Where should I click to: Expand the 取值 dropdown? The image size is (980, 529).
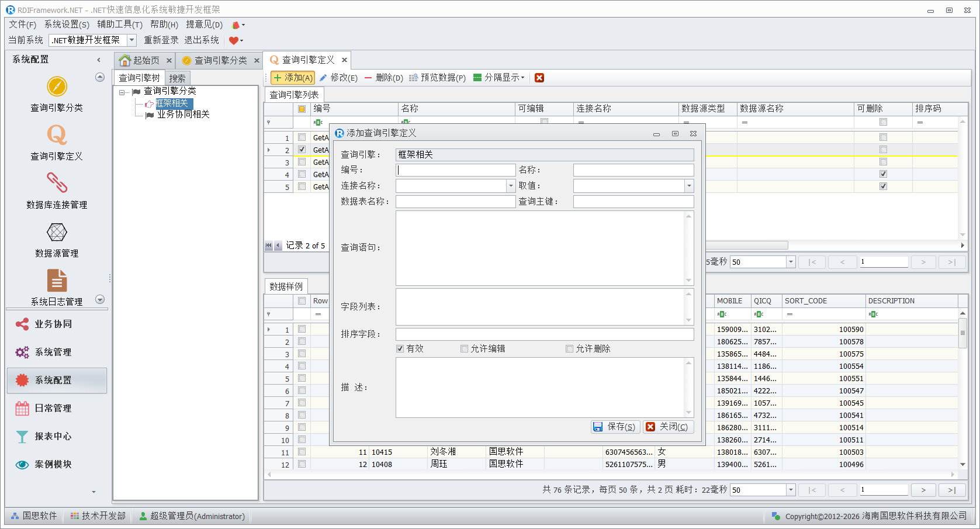point(689,186)
